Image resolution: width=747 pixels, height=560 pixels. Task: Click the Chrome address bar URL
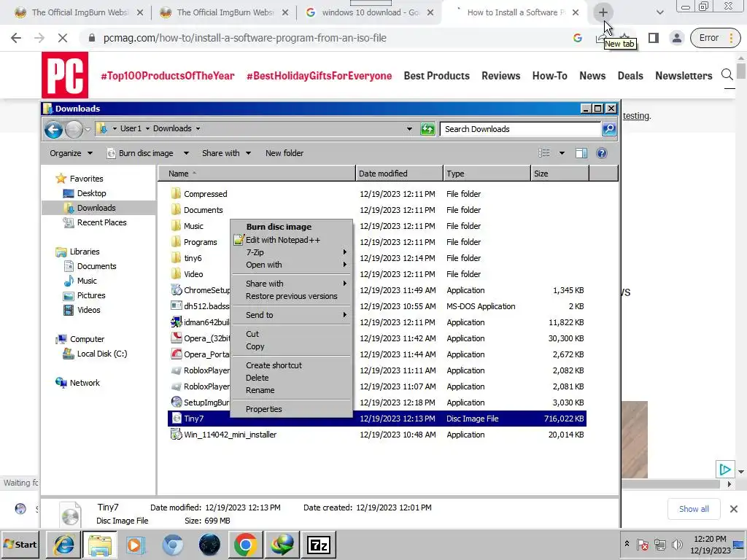[x=245, y=38]
